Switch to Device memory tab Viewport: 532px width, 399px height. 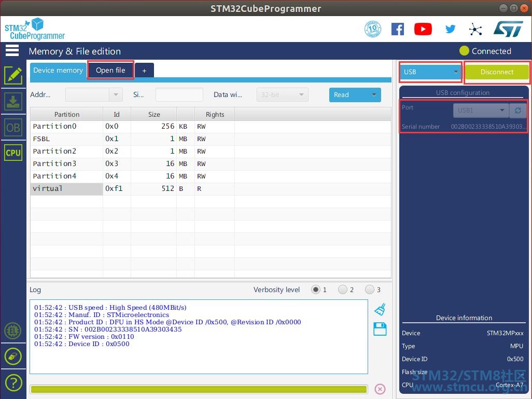[58, 70]
